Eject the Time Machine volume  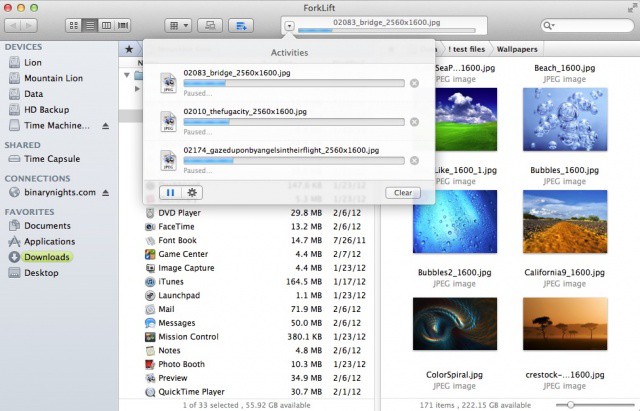(107, 126)
